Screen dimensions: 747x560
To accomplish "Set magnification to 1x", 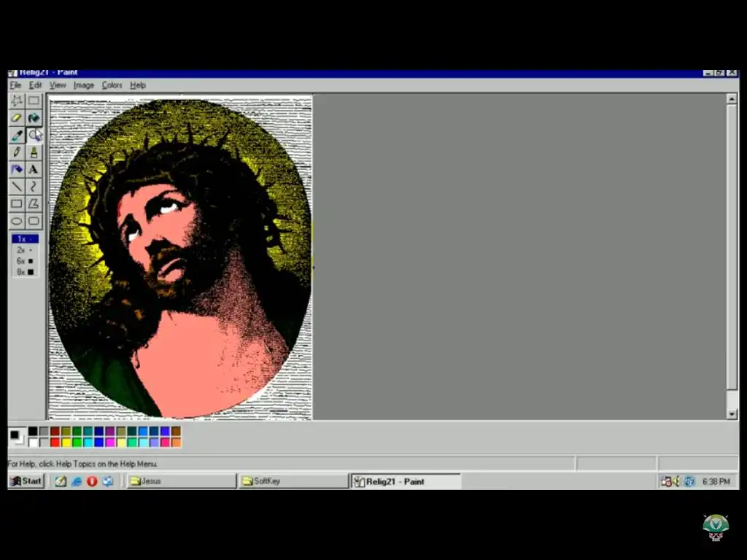I will pos(26,239).
